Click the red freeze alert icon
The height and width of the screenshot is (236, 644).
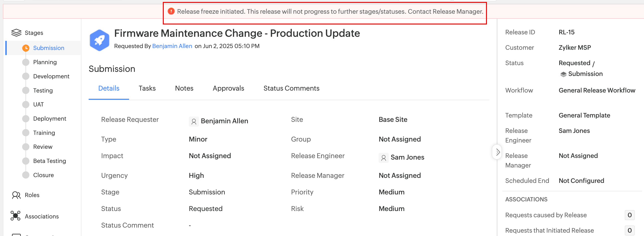pyautogui.click(x=171, y=12)
